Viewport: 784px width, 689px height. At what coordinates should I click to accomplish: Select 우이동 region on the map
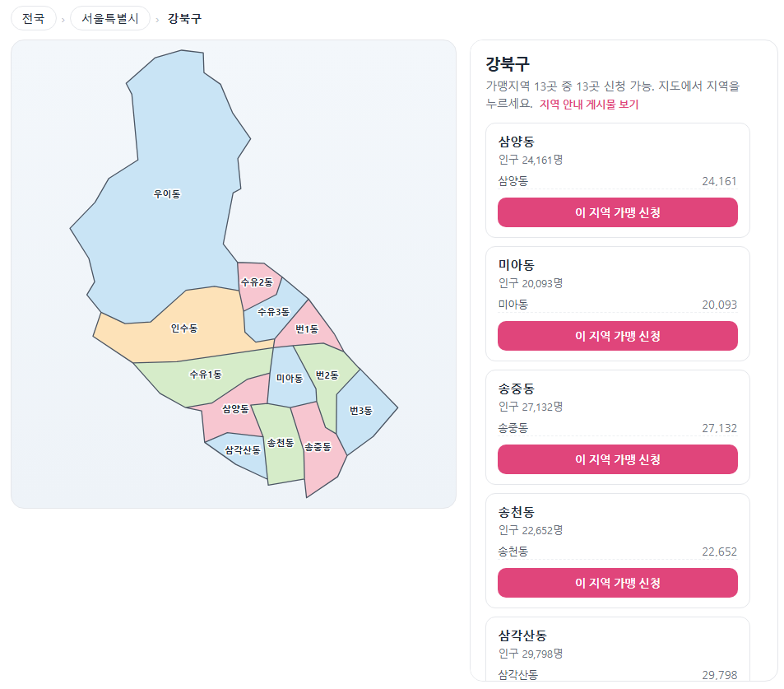pyautogui.click(x=166, y=193)
